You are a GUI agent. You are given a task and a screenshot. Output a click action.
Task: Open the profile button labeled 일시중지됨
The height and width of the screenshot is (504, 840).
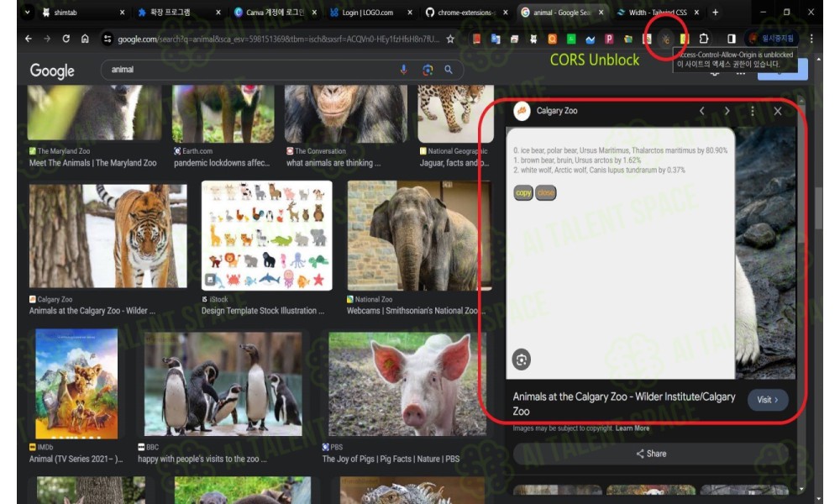click(x=771, y=39)
